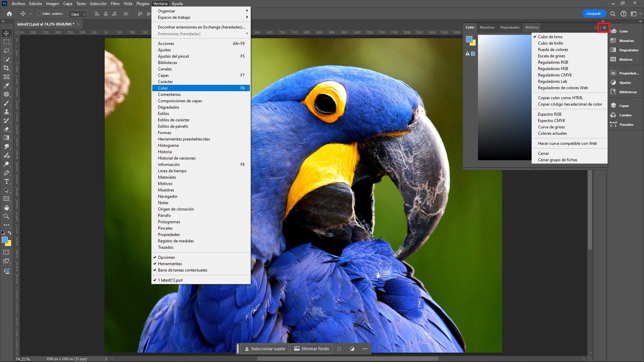The image size is (644, 362).
Task: Close the latest[1].psd document tab
Action: pyautogui.click(x=78, y=24)
